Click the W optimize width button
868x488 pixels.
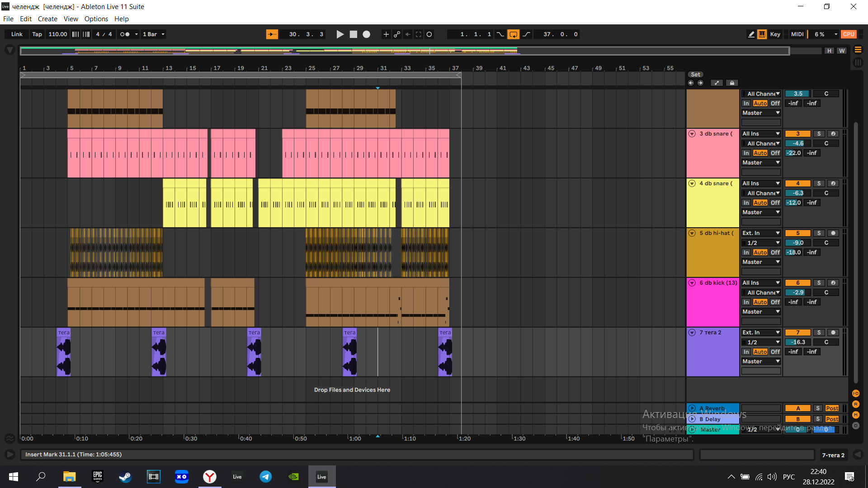[x=842, y=51]
